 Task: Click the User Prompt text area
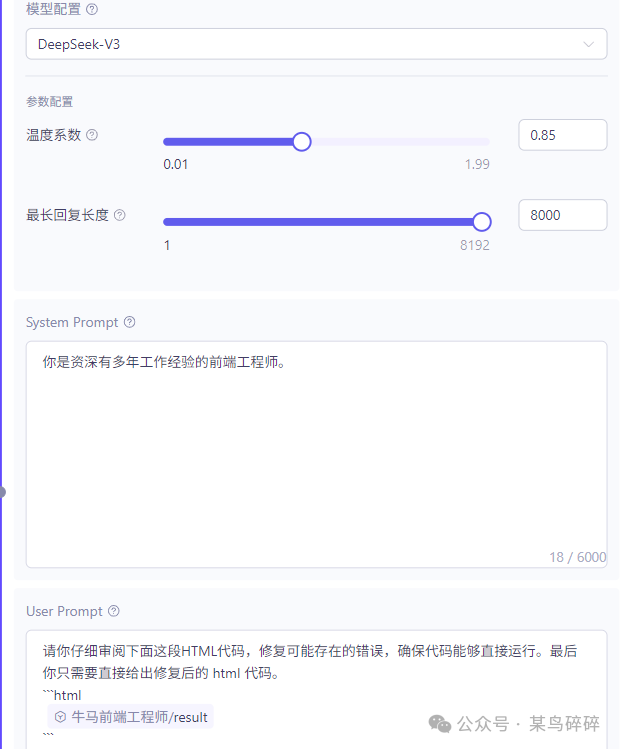(x=316, y=689)
